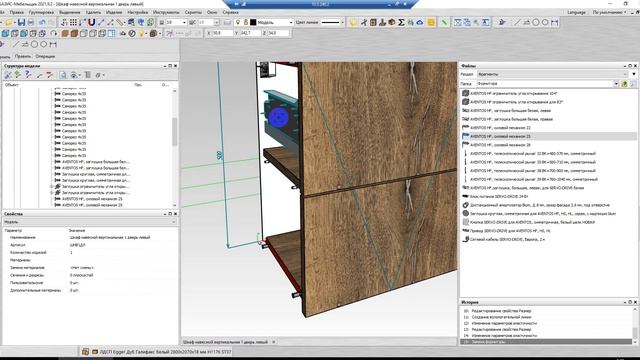This screenshot has height=360, width=640.
Task: Click the yellow highlighted square icon in top toolbar
Action: click(431, 22)
